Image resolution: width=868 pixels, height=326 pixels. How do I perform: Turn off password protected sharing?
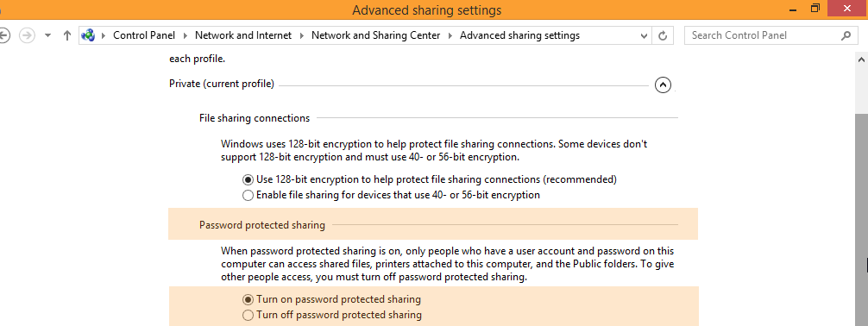248,315
